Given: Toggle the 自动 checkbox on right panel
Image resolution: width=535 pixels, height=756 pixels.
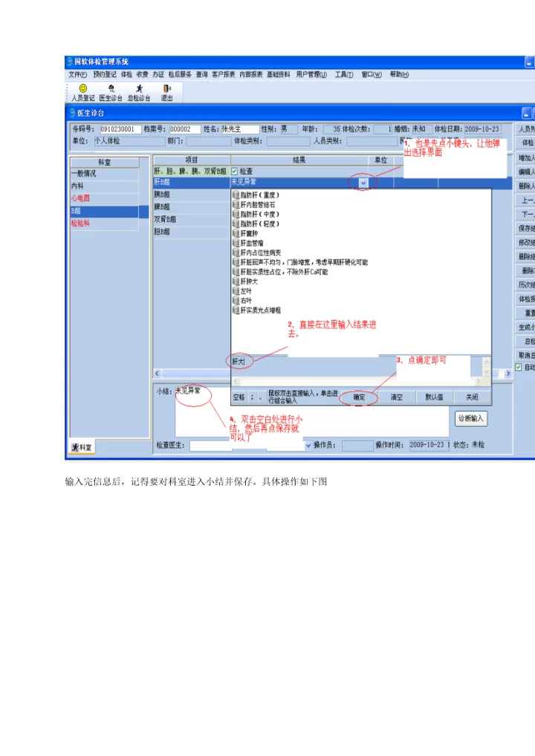Looking at the screenshot, I should pos(519,367).
